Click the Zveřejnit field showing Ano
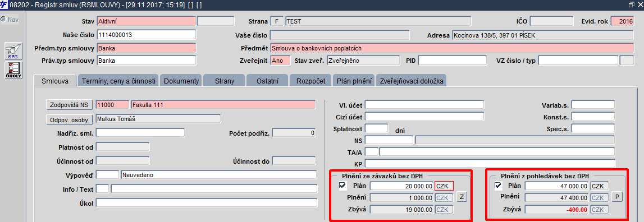This screenshot has width=644, height=222. click(280, 61)
